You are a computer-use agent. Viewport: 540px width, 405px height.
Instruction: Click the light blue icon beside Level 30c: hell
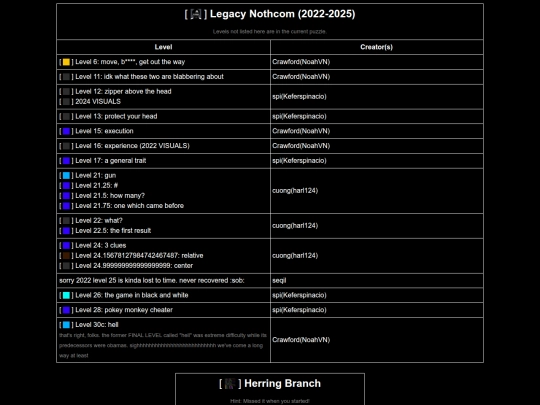pos(66,325)
